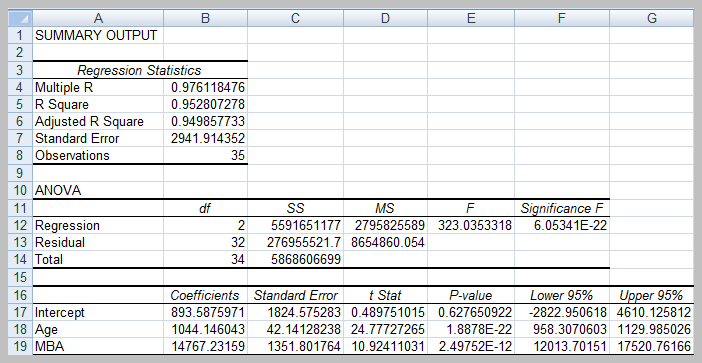This screenshot has width=702, height=363.
Task: Select the Lower 95% header cell
Action: [562, 295]
